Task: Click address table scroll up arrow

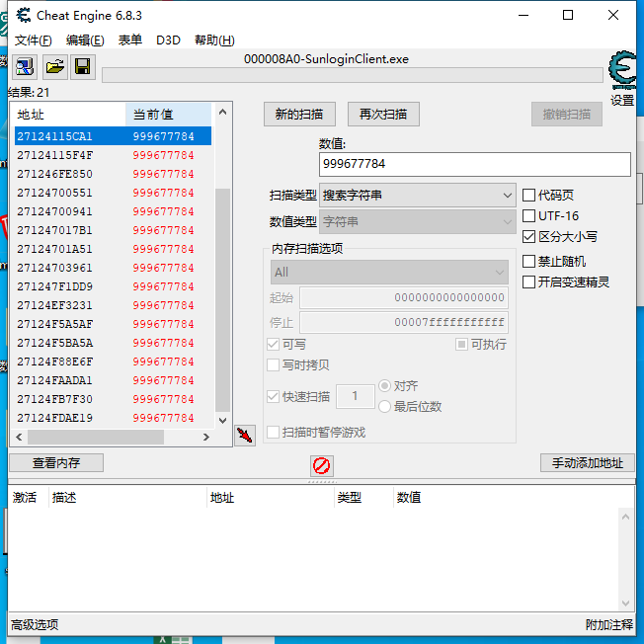Action: [x=625, y=517]
